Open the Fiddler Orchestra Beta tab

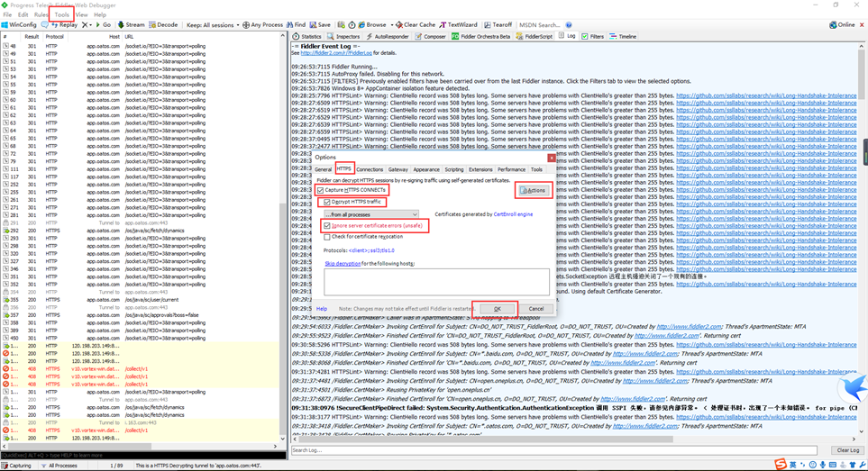coord(480,37)
